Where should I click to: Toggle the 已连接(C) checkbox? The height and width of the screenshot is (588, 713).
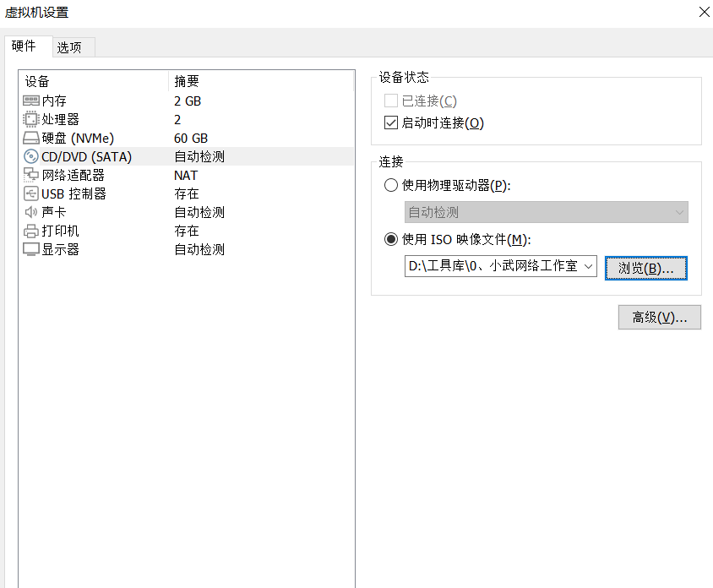[391, 101]
